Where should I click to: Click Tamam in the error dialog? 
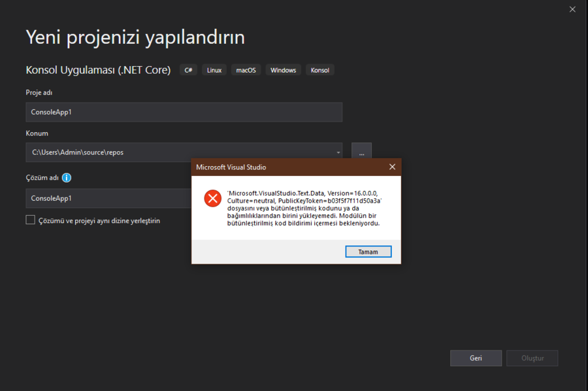[368, 252]
